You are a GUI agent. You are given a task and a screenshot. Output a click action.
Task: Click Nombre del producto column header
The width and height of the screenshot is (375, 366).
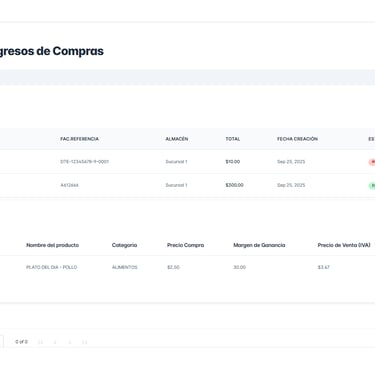pyautogui.click(x=53, y=245)
